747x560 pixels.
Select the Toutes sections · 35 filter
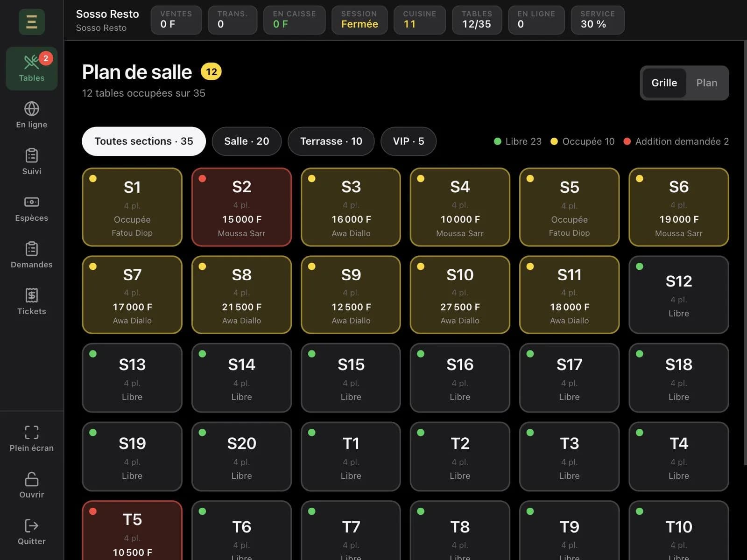point(144,141)
